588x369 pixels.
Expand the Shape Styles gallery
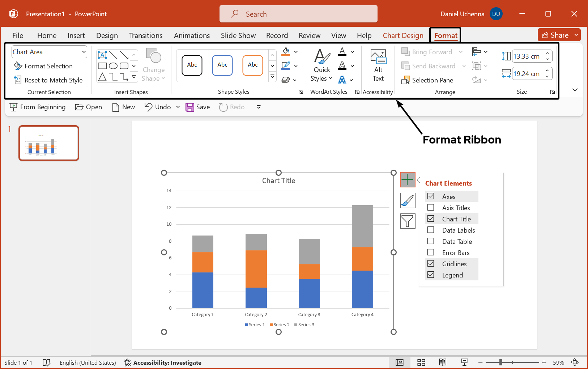click(272, 76)
